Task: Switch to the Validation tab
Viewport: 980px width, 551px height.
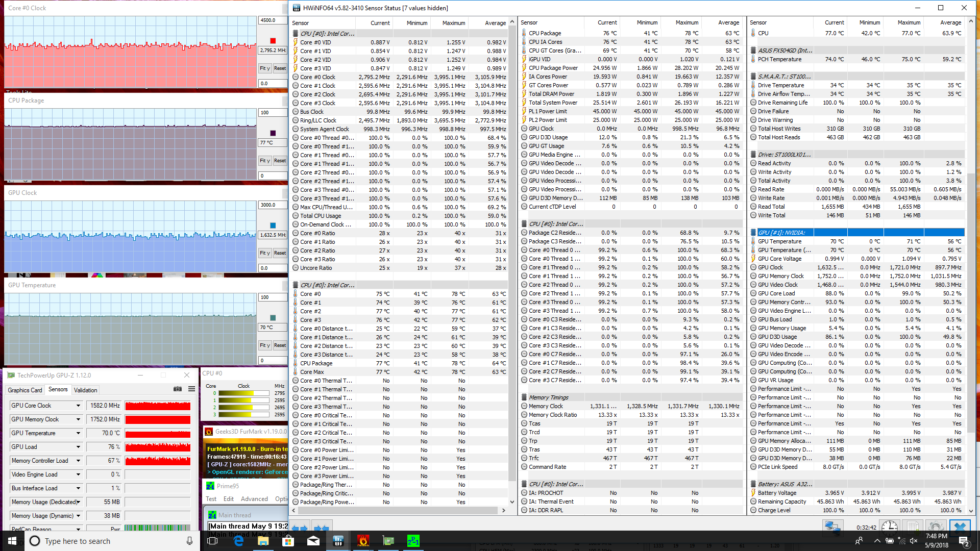Action: coord(85,390)
